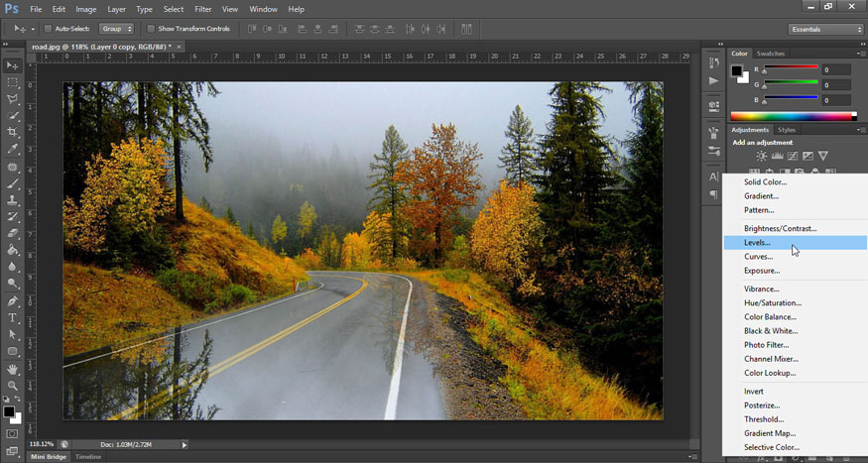Select the Pen tool
This screenshot has width=868, height=463.
(13, 300)
